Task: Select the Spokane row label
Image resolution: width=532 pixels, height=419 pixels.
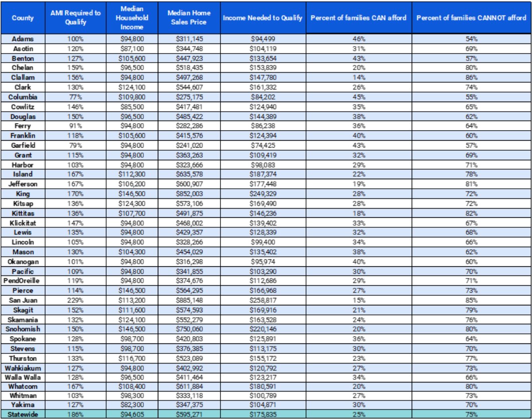Action: 23,339
